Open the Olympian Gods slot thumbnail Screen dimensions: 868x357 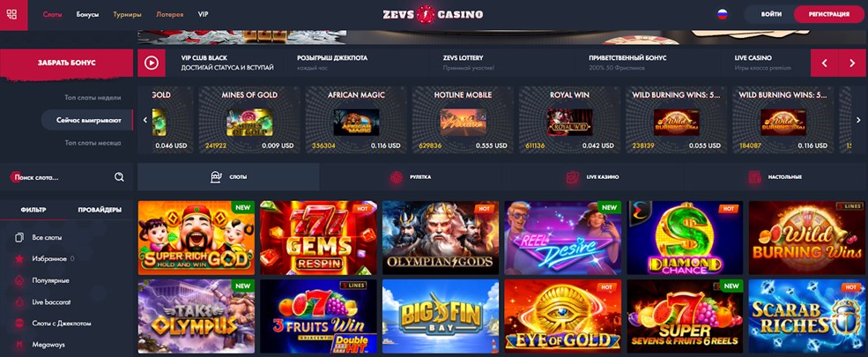(440, 238)
